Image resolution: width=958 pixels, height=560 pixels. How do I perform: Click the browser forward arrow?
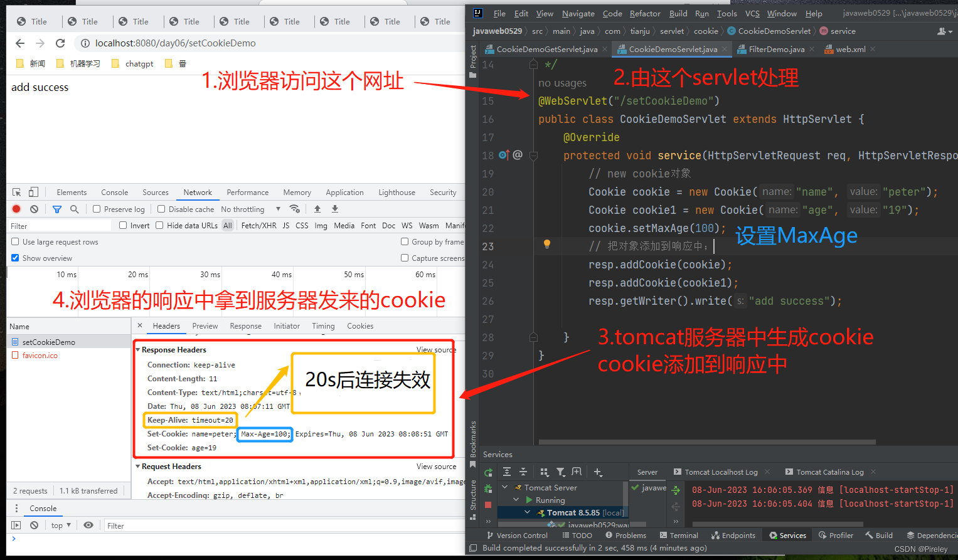(40, 43)
